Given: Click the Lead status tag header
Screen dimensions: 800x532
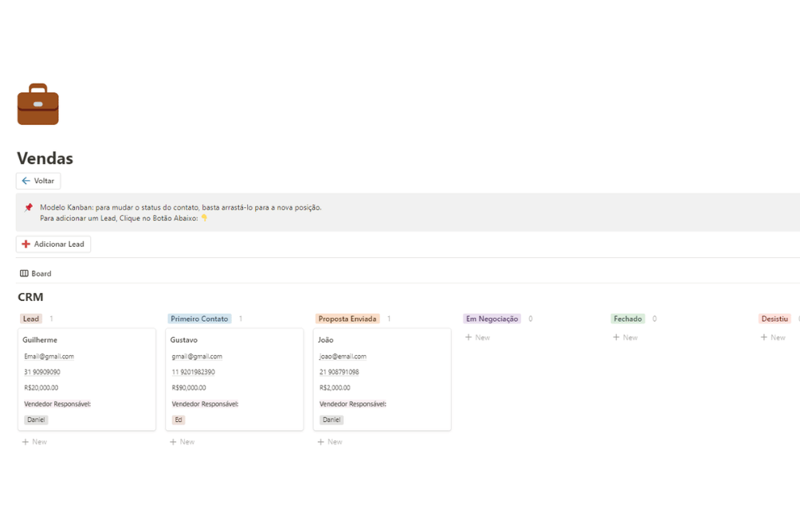Looking at the screenshot, I should click(x=31, y=319).
